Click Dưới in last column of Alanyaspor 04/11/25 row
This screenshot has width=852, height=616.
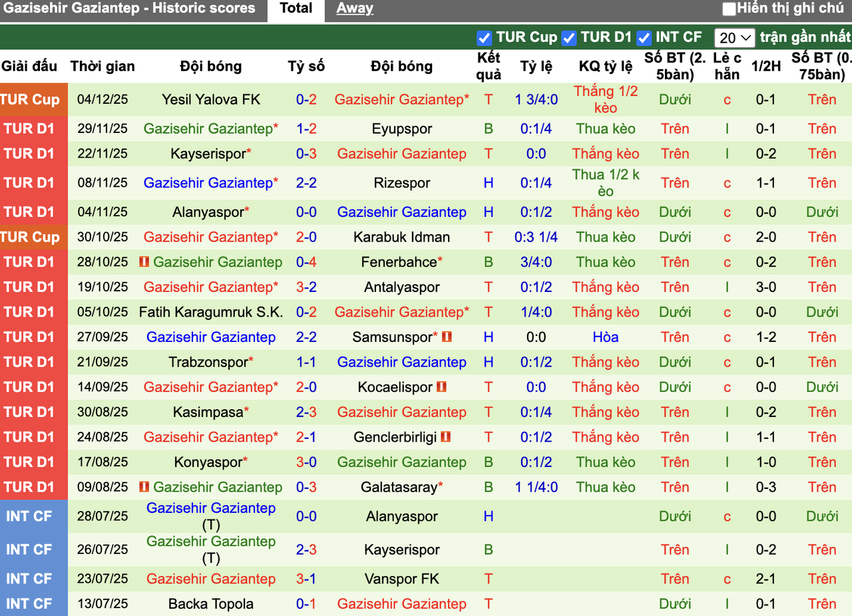pos(822,212)
